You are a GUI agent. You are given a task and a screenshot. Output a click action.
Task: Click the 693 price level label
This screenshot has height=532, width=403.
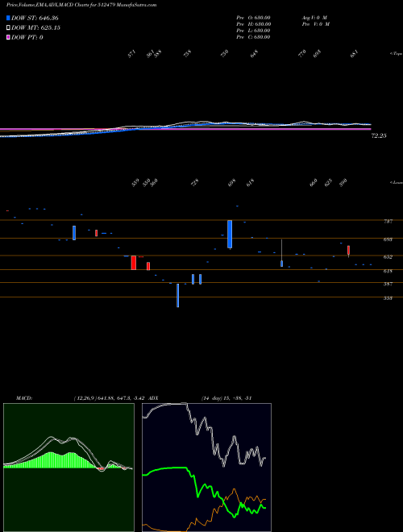(x=388, y=239)
